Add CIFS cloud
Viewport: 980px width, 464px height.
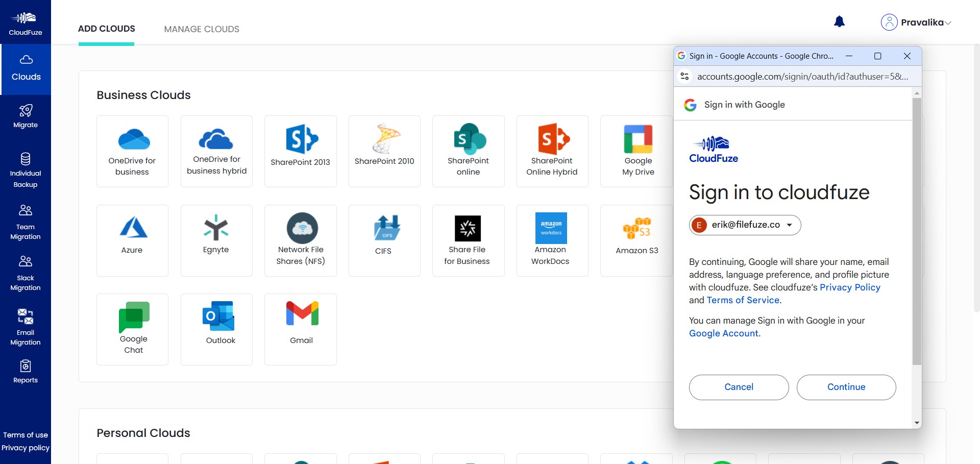[384, 240]
